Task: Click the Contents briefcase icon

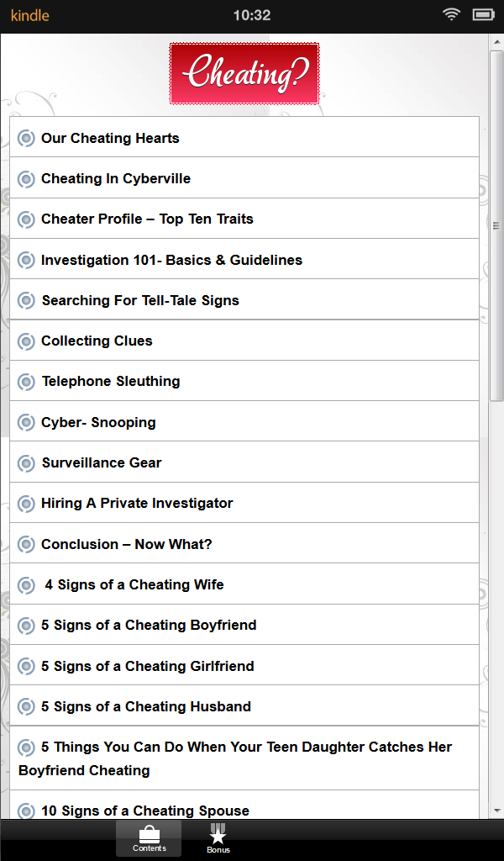Action: [150, 835]
